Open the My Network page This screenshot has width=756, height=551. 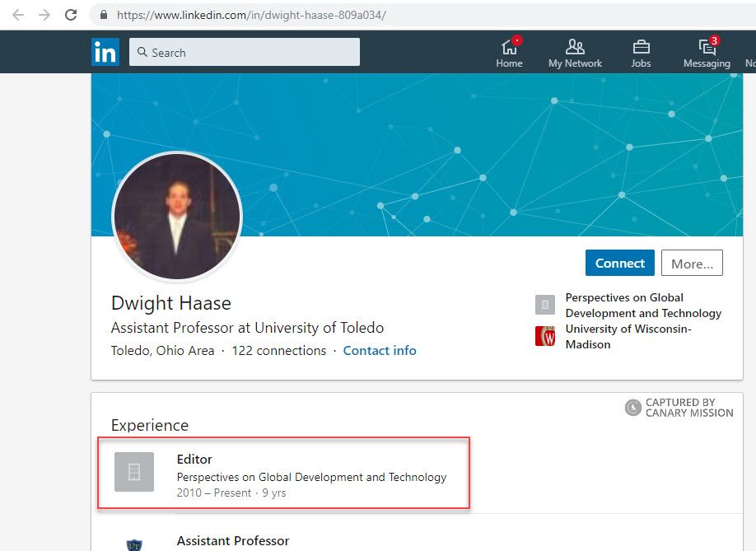coord(575,51)
